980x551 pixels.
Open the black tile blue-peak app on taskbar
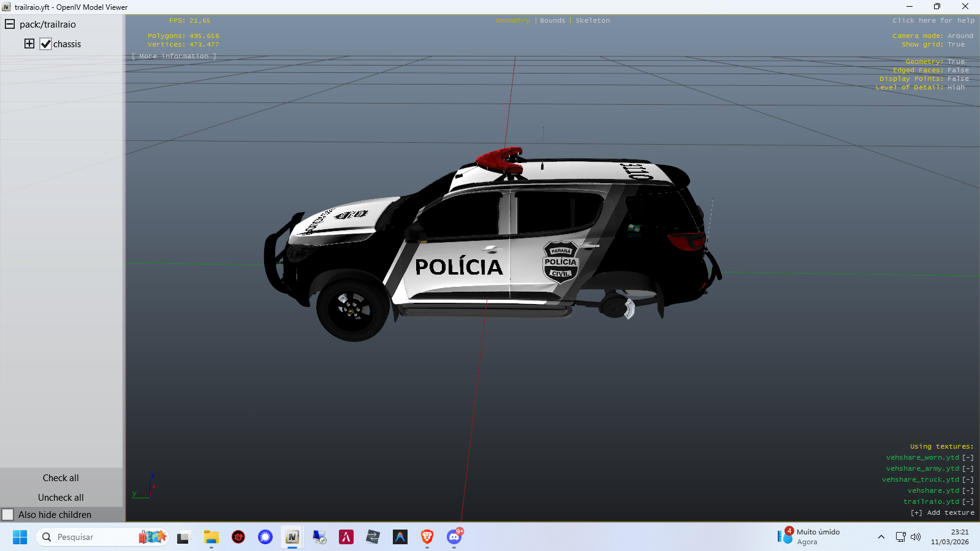coord(400,538)
